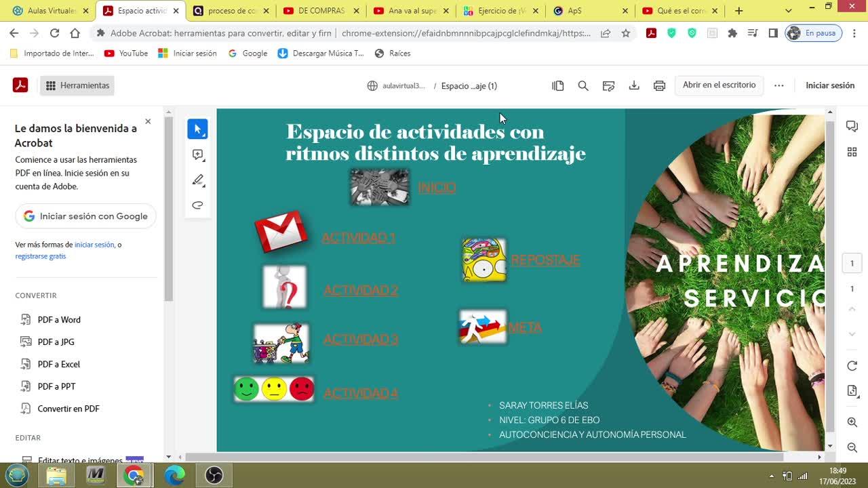Click Iniciar sesión in Acrobat header
868x488 pixels.
click(830, 85)
